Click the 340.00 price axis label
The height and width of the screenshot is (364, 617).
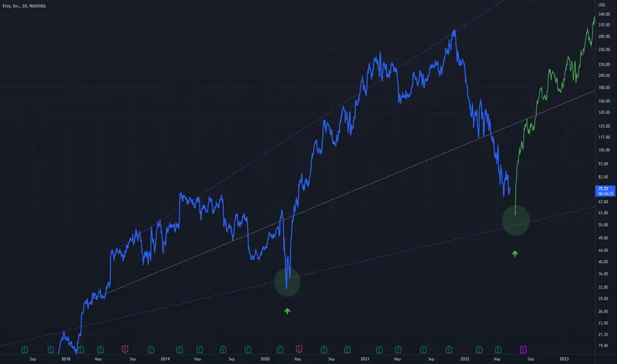(604, 14)
